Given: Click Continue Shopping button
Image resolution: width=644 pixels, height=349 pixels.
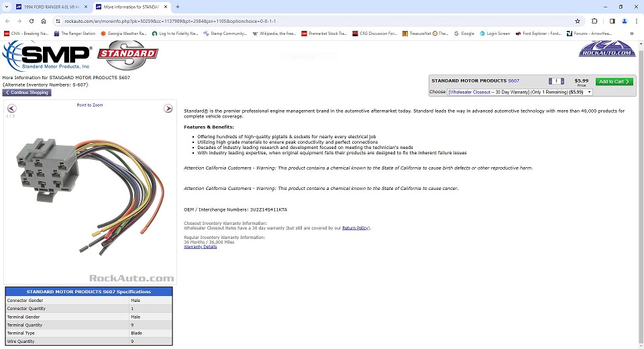Looking at the screenshot, I should tap(27, 93).
